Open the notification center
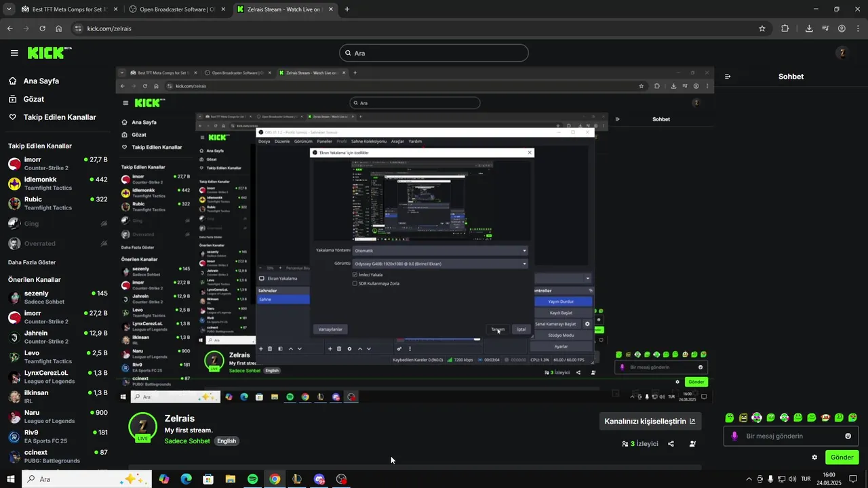868x488 pixels. click(853, 479)
